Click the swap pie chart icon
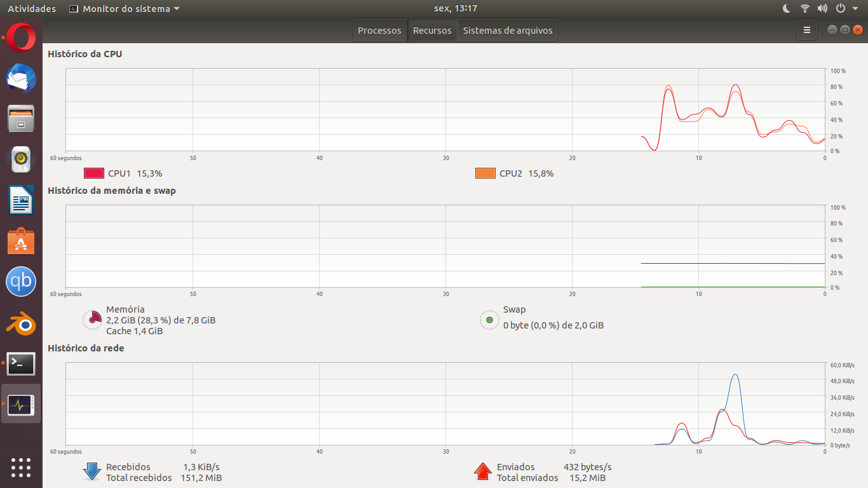868x488 pixels. pyautogui.click(x=489, y=320)
